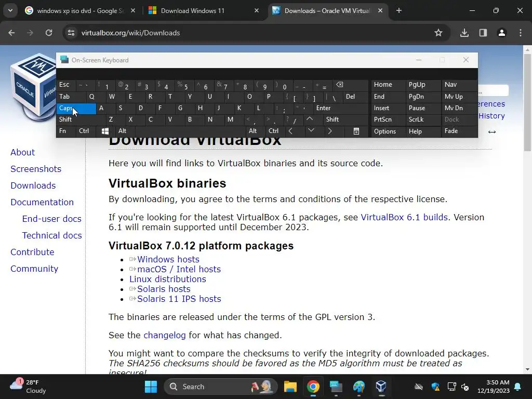Toggle Chrome side panel icon
This screenshot has height=399, width=532.
click(483, 33)
